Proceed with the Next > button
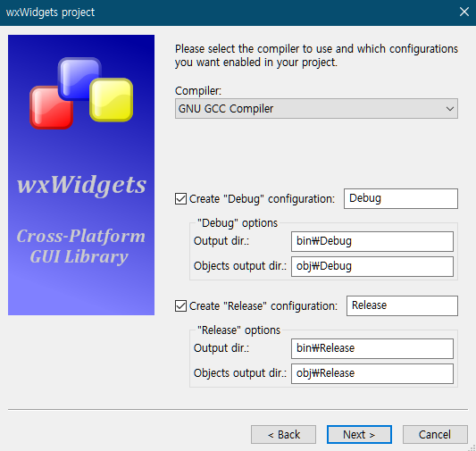 pos(359,434)
